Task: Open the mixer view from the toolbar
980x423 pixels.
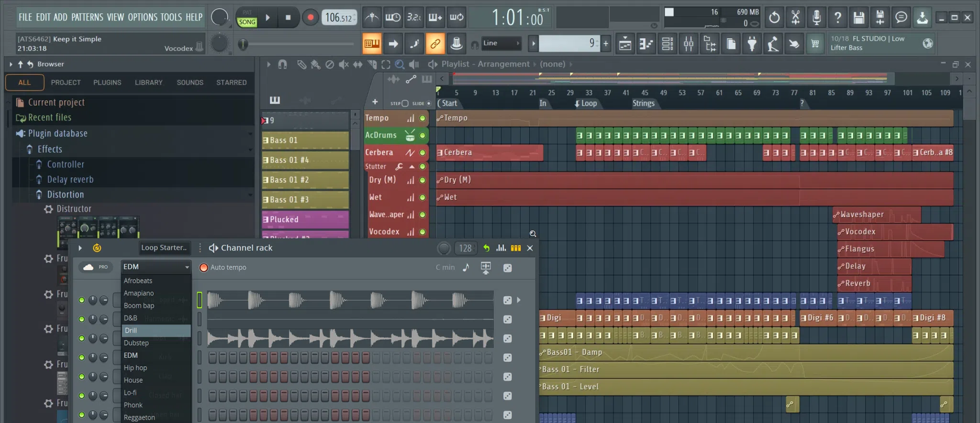Action: (689, 44)
